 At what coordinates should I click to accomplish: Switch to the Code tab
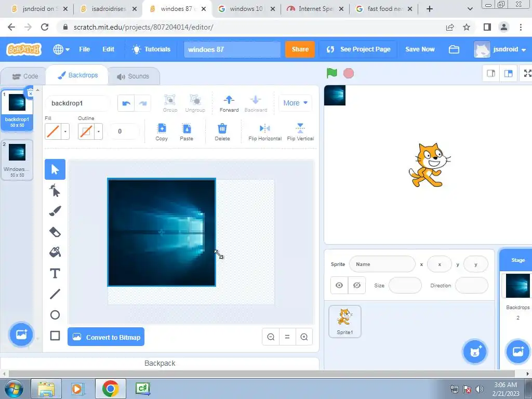coord(25,76)
